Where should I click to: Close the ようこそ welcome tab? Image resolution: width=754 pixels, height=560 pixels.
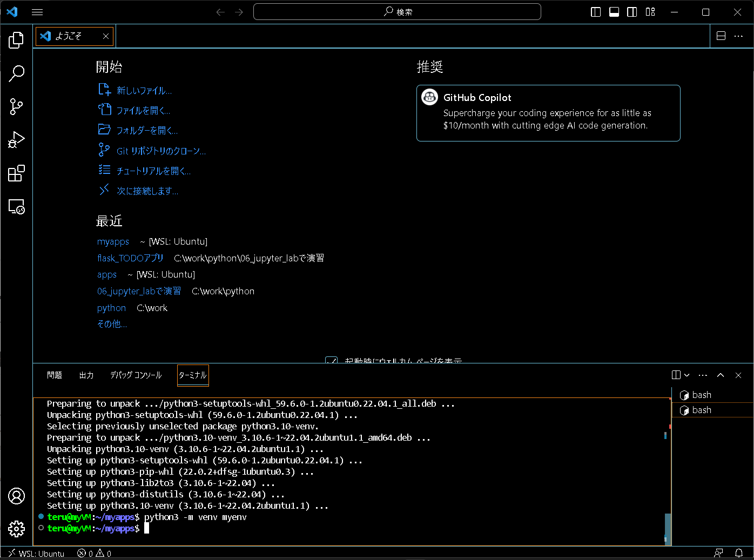tap(106, 36)
